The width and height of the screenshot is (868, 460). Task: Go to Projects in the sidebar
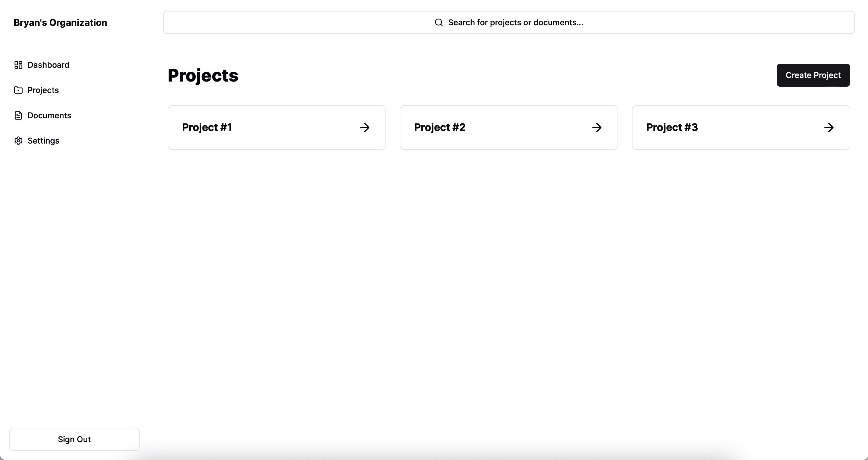[x=43, y=90]
